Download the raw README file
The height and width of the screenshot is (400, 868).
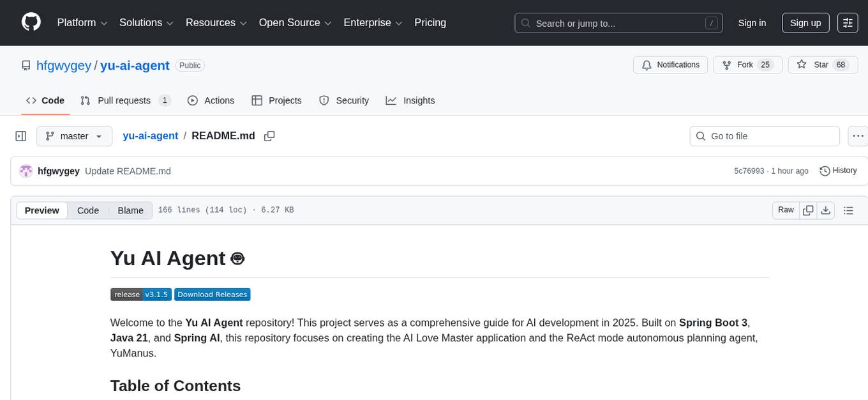pos(825,210)
